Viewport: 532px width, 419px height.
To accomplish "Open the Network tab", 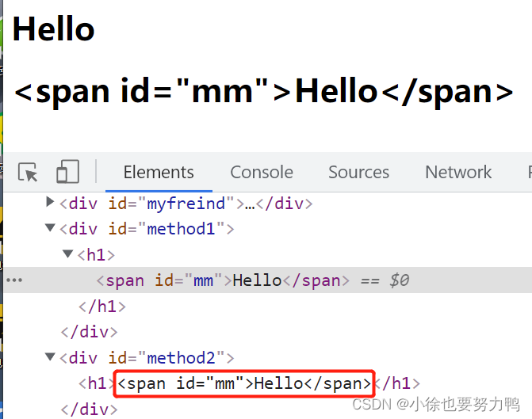I will pos(458,172).
